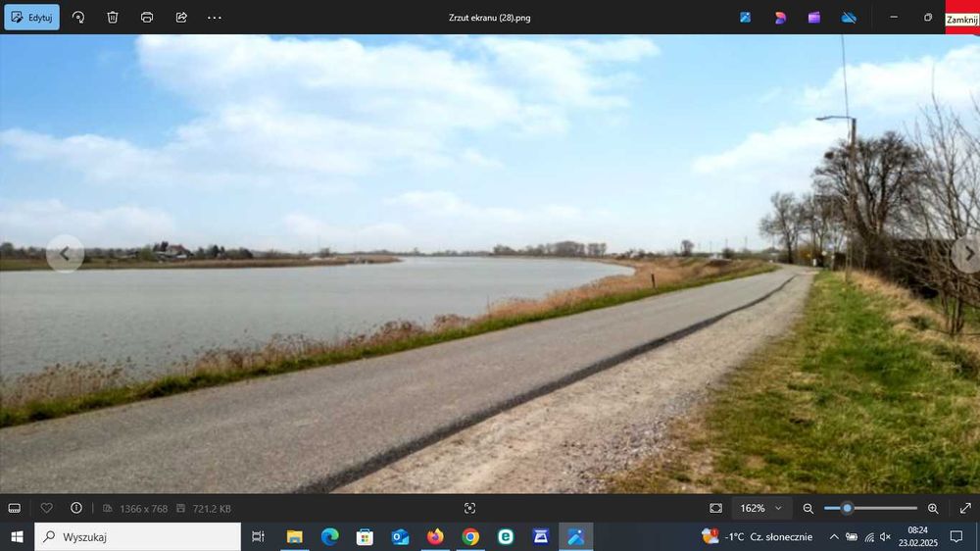Viewport: 980px width, 551px height.
Task: Open the 162% zoom level dropdown
Action: tap(761, 509)
